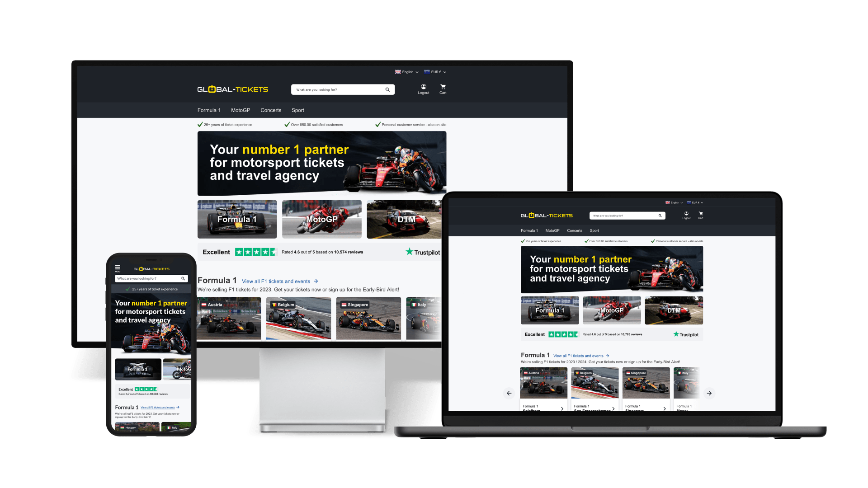Click the Formula 1 category thumbnail
This screenshot has width=868, height=488.
pos(237,219)
